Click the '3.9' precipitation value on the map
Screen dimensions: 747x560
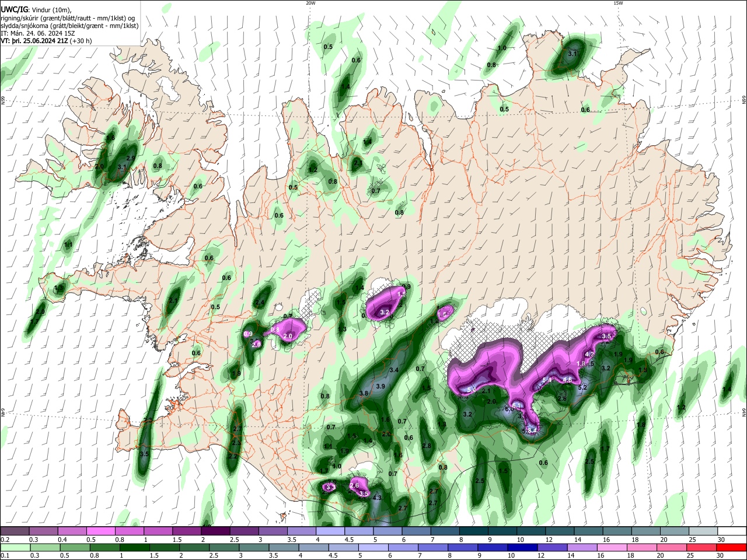point(381,386)
